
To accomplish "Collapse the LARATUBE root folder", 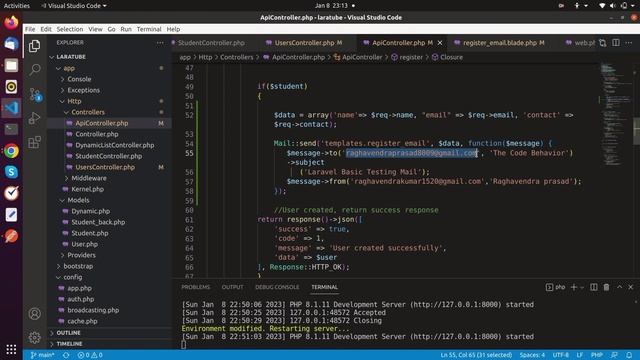I will tap(71, 57).
